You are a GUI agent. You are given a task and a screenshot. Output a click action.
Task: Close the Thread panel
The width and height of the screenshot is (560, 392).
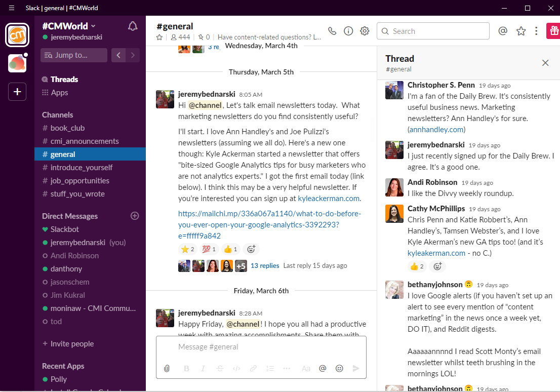click(545, 63)
